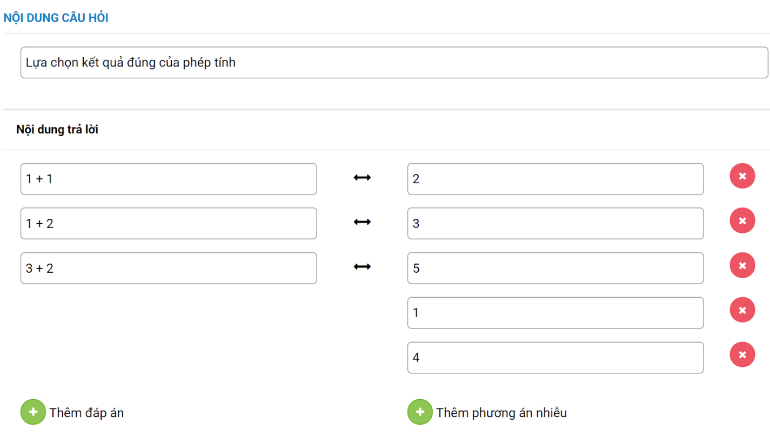Screen dimensions: 770x443
Task: Delete the extra option 4
Action: tap(742, 355)
